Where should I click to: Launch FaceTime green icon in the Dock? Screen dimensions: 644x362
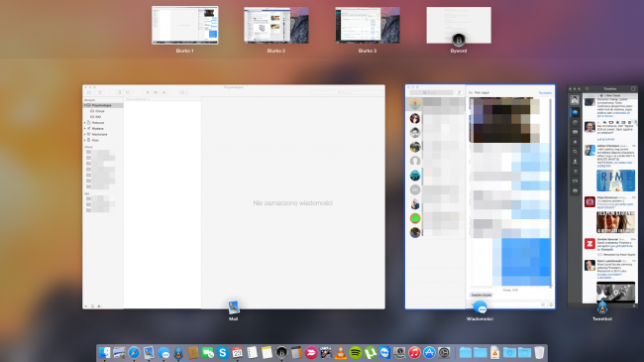[x=208, y=352]
